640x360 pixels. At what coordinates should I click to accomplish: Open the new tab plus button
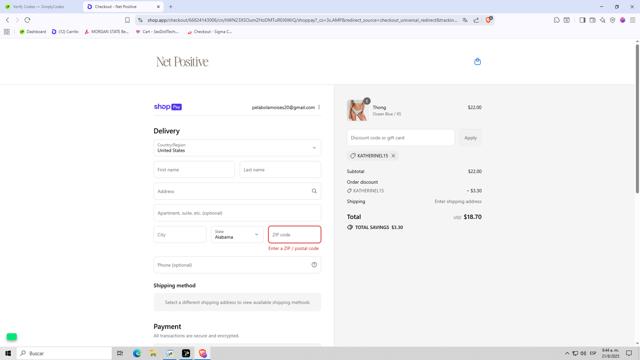(171, 7)
